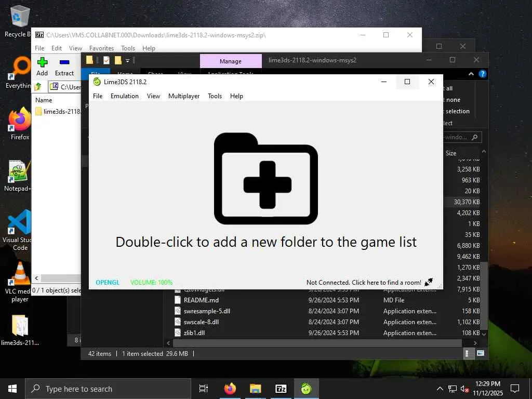Open the Windows Start menu
Screen dimensions: 532x399
(12, 389)
